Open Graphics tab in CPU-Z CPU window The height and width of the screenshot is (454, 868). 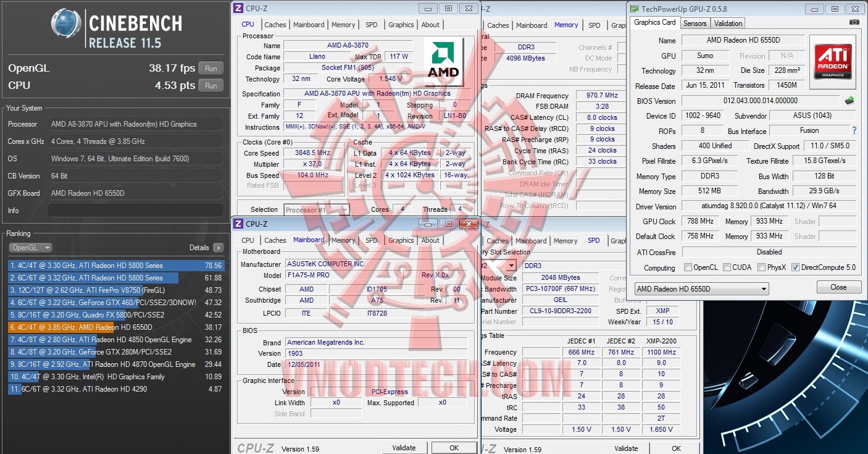point(401,25)
